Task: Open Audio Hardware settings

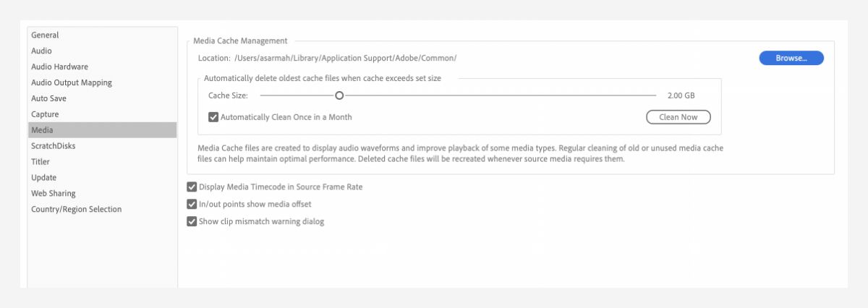Action: 59,67
